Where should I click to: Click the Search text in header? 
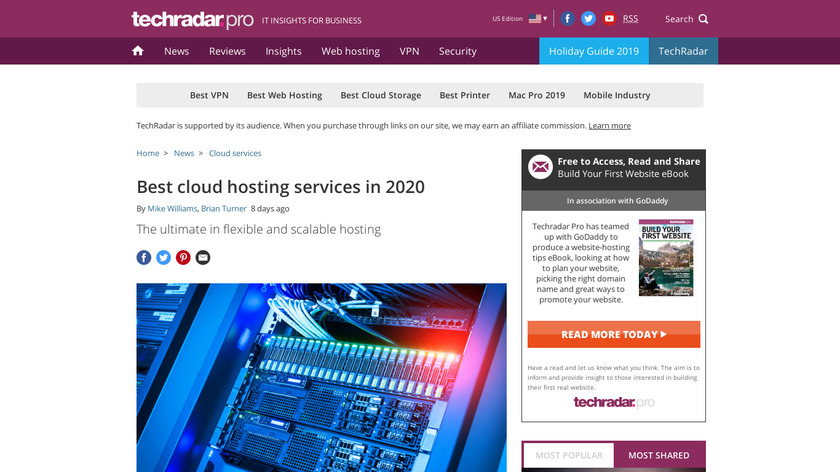[x=679, y=19]
